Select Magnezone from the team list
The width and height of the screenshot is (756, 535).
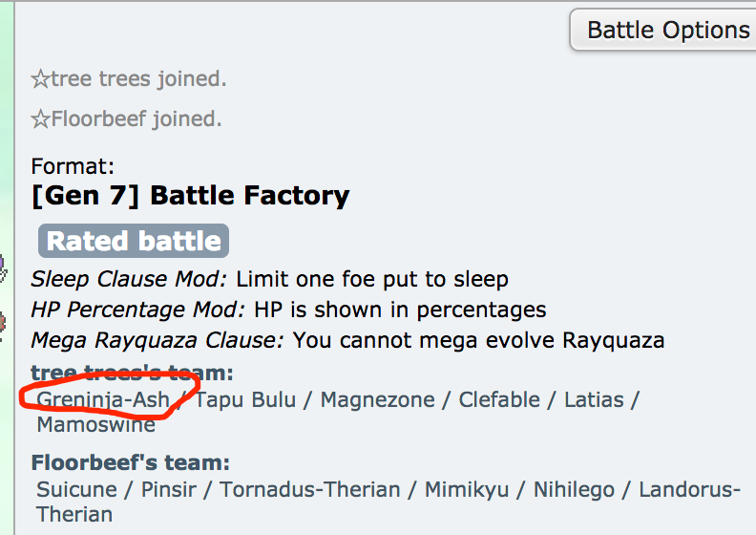[377, 399]
